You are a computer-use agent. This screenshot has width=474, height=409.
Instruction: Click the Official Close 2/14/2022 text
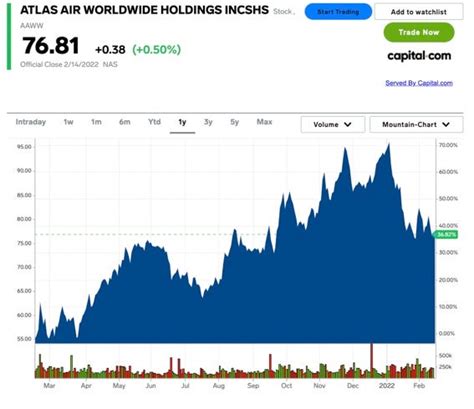click(59, 64)
